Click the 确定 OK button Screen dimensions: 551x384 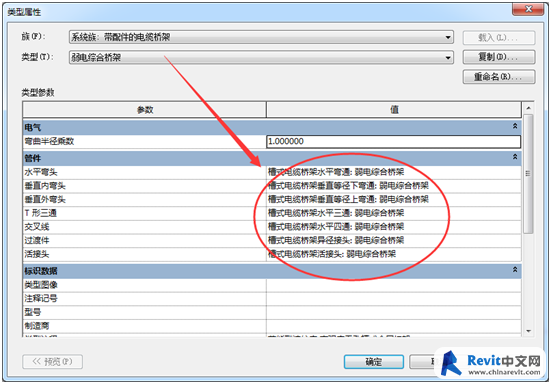pos(374,362)
